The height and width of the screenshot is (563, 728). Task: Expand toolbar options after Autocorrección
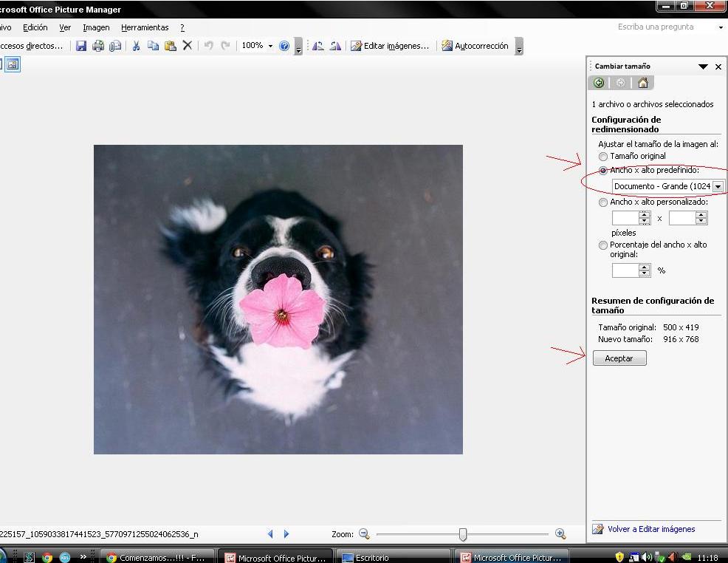click(x=520, y=46)
